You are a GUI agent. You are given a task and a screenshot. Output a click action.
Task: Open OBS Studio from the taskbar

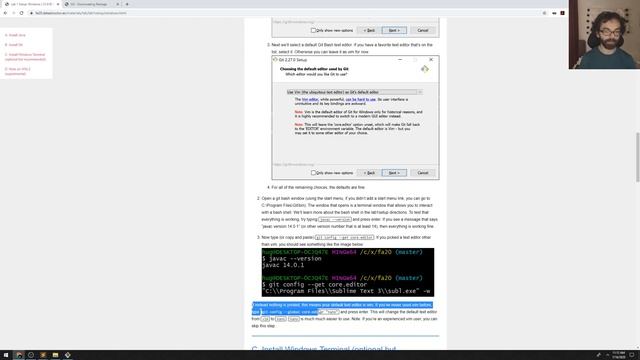point(31,355)
